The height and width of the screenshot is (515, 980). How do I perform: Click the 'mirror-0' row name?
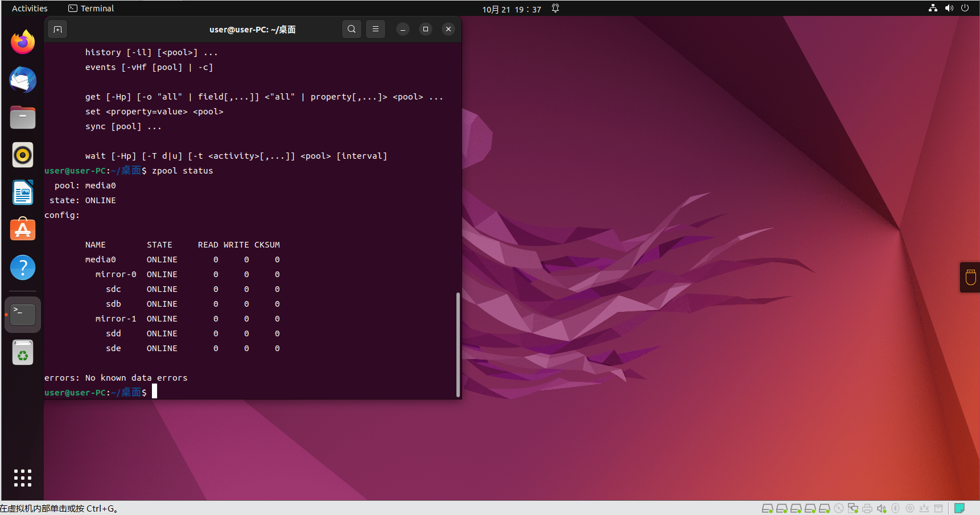click(116, 274)
